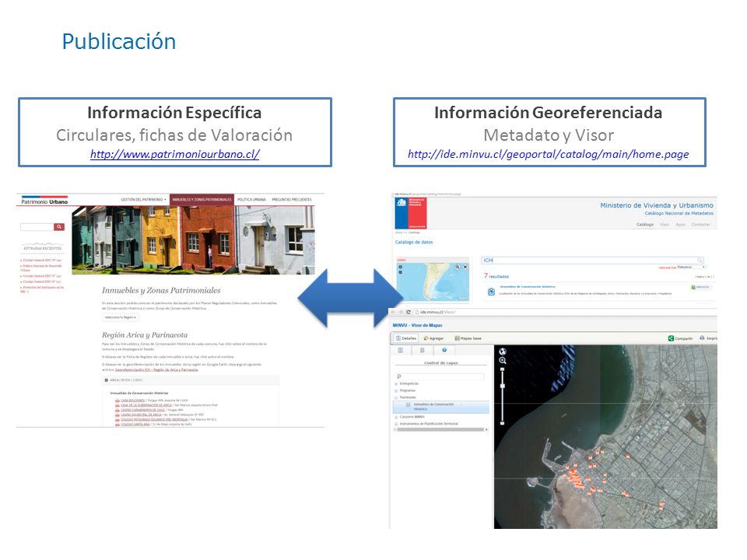Screen dimensions: 747x560
Task: Collapse the Patrimonio layer group
Action: 396,397
